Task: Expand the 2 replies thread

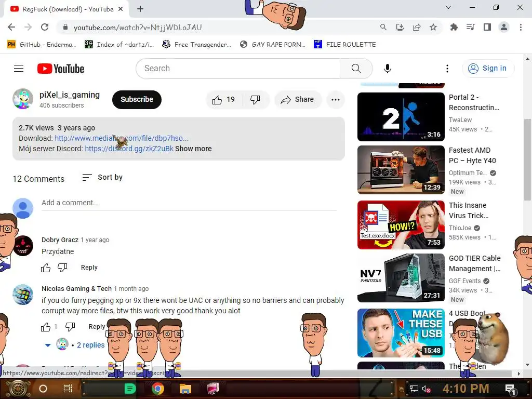Action: (x=75, y=345)
